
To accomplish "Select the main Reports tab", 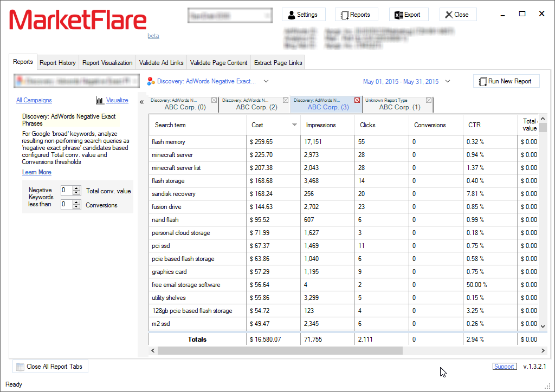I will click(23, 62).
